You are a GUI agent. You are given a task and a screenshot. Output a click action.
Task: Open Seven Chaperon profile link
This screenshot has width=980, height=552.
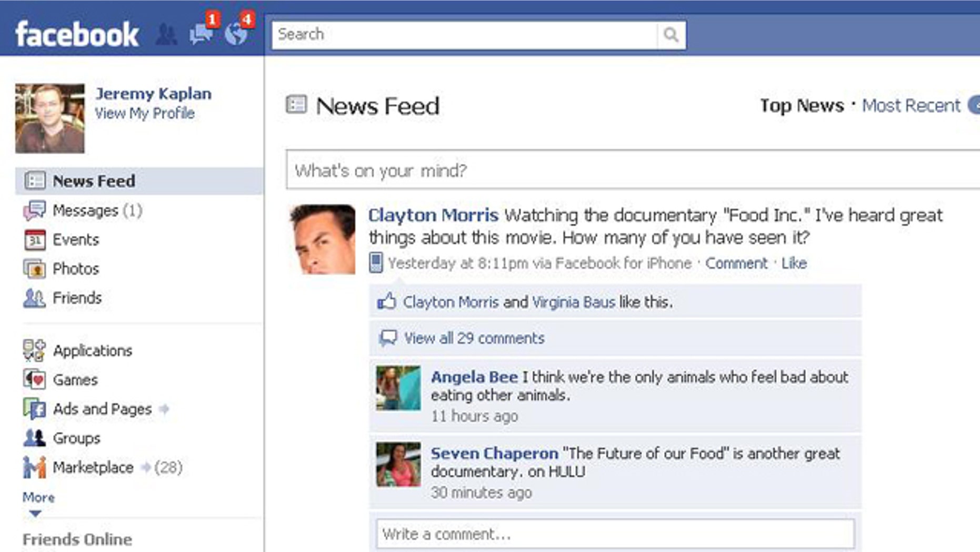click(495, 454)
